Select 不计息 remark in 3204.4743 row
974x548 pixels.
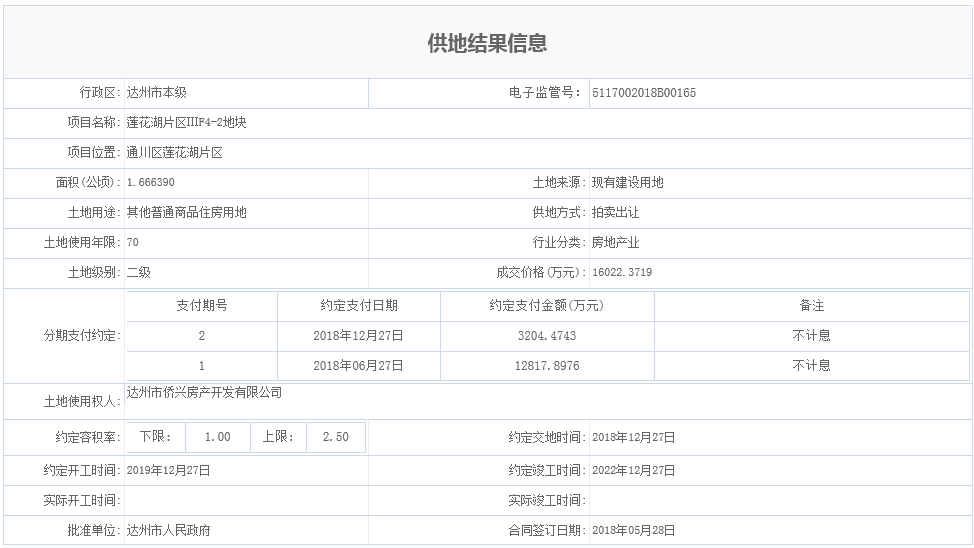click(811, 336)
